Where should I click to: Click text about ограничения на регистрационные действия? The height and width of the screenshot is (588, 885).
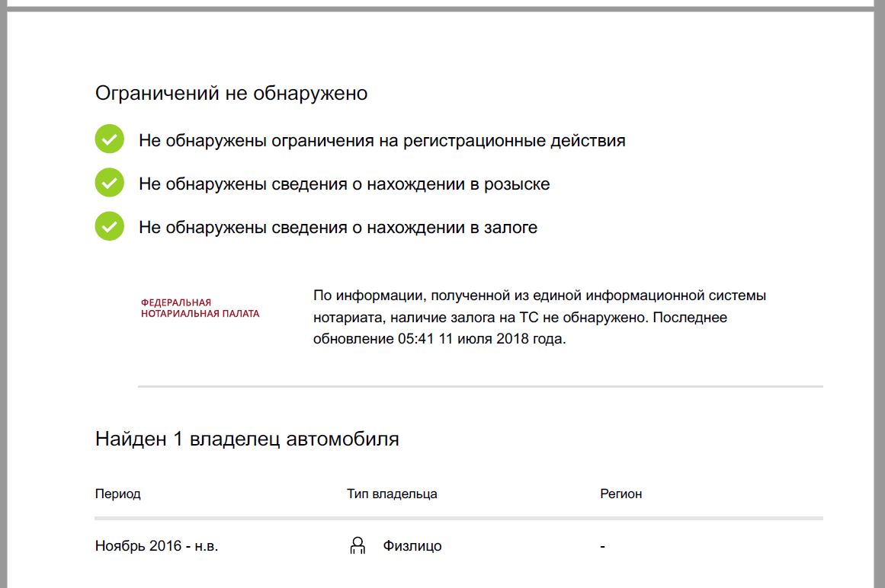(382, 141)
